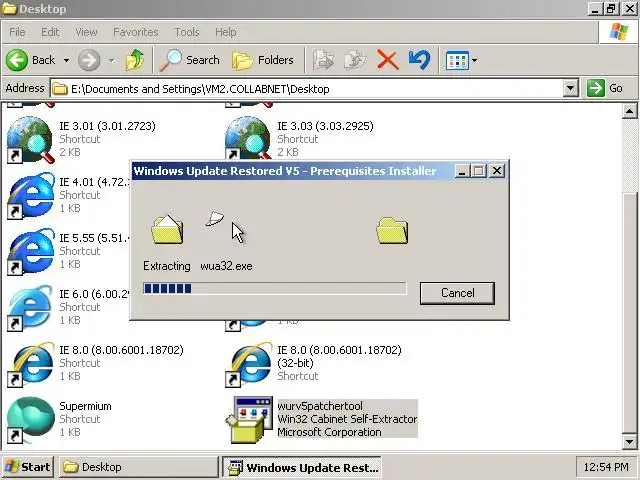Click the extraction progress bar
This screenshot has width=640, height=480.
[275, 288]
